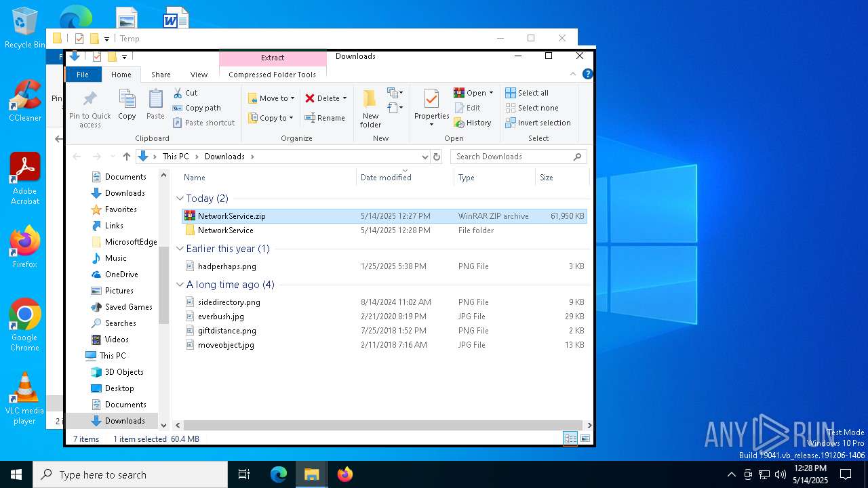Switch to Details view icon in status bar
Image resolution: width=868 pixels, height=488 pixels.
tap(570, 439)
